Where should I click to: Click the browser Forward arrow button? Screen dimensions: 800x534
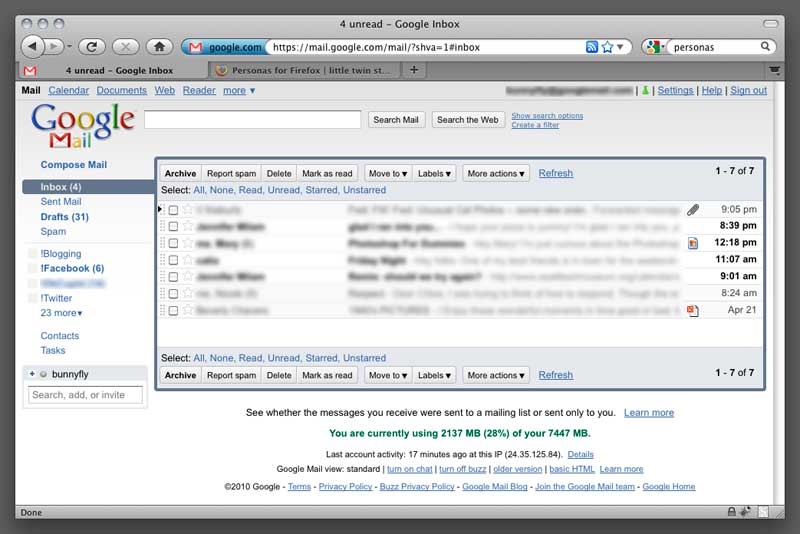point(54,47)
